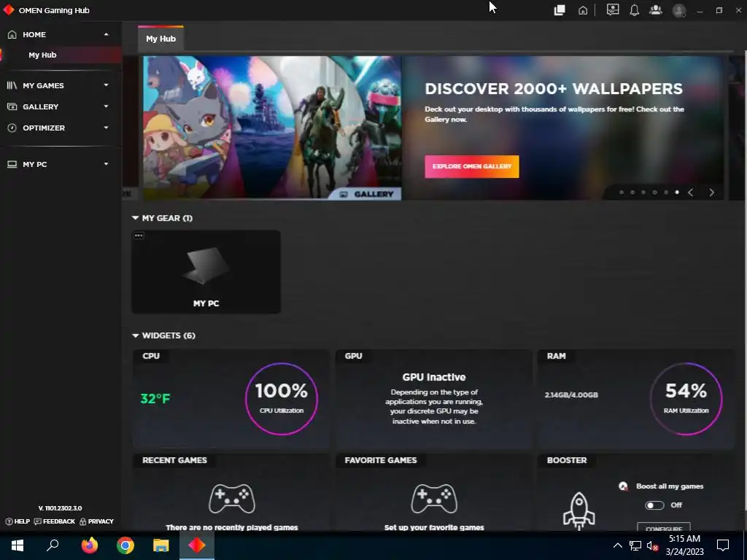Open the HELP link

pos(18,521)
